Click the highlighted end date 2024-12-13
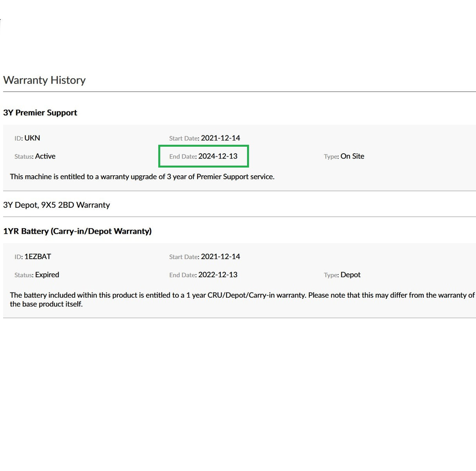Image resolution: width=476 pixels, height=471 pixels. point(218,156)
